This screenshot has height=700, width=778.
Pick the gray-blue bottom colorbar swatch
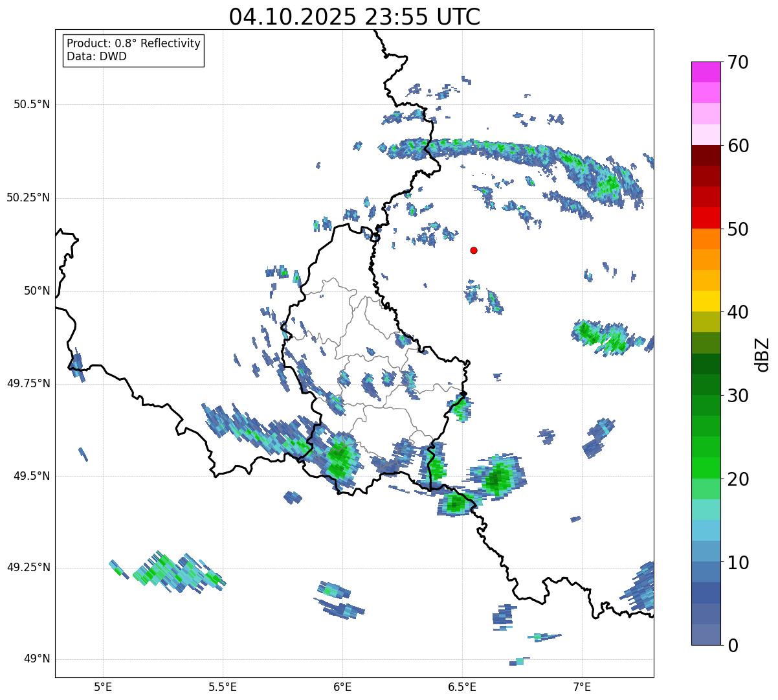[706, 635]
